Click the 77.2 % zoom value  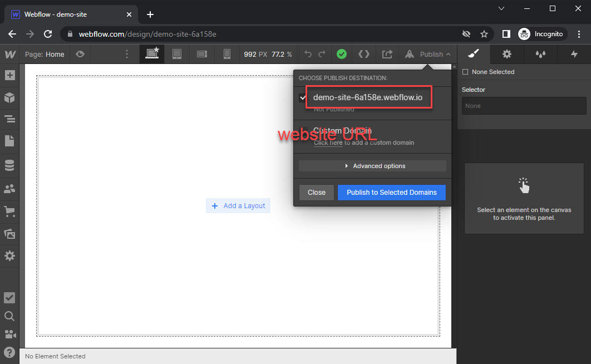click(x=282, y=54)
